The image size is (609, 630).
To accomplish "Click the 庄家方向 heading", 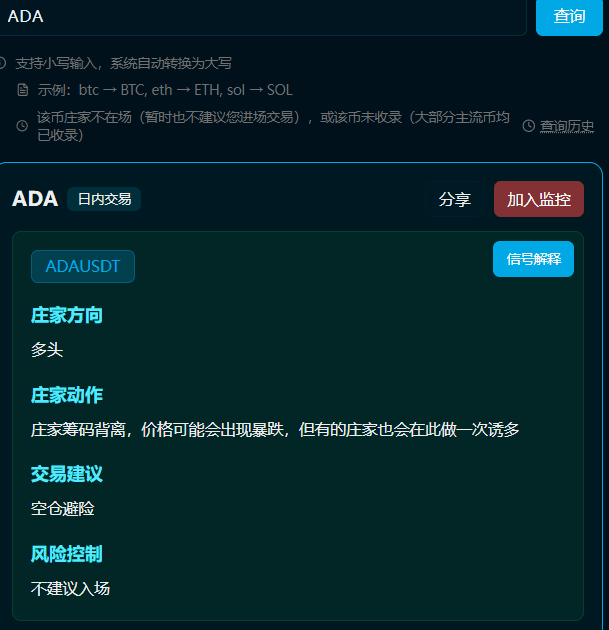I will (x=67, y=315).
